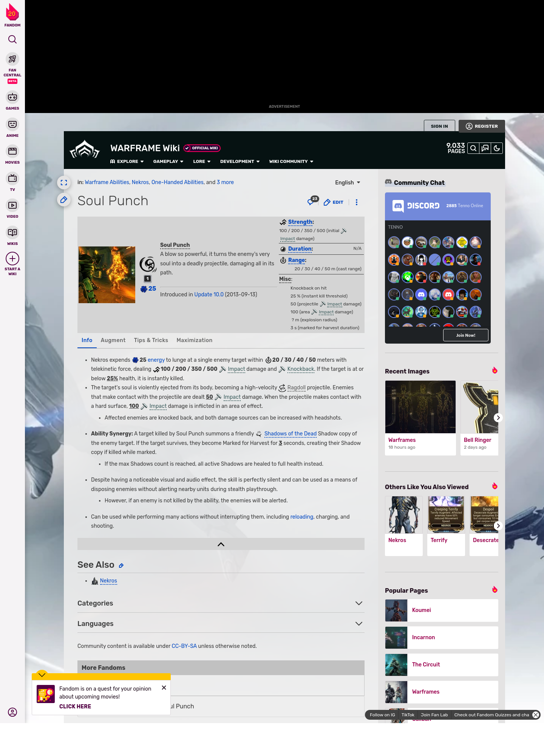
Task: Click the Others Like You flame icon
Action: tap(495, 486)
